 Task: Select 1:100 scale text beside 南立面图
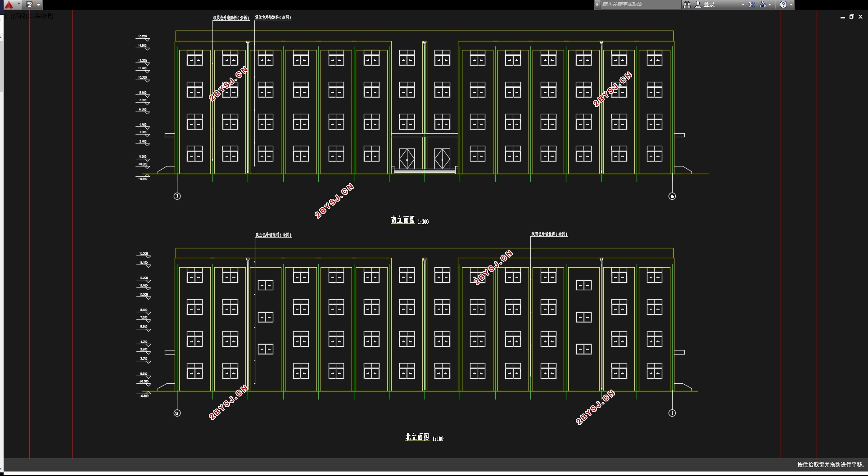coord(423,222)
